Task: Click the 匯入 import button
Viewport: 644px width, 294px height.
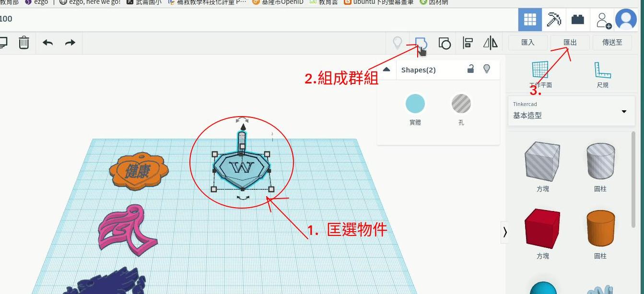Action: (528, 42)
